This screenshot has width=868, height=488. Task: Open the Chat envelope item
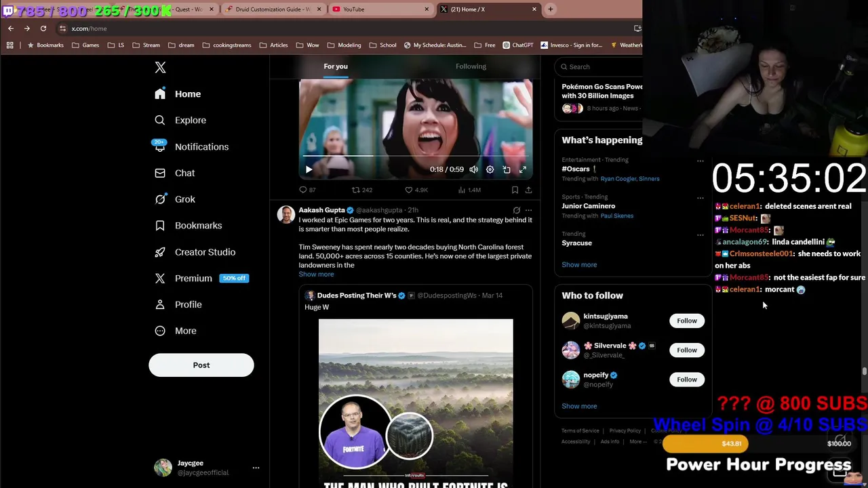coord(174,173)
